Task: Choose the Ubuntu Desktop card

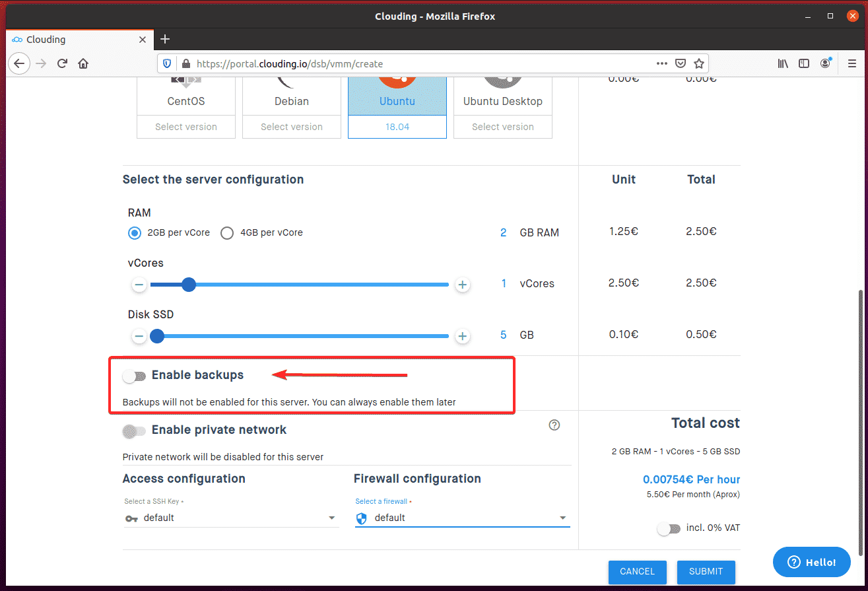Action: pyautogui.click(x=503, y=96)
